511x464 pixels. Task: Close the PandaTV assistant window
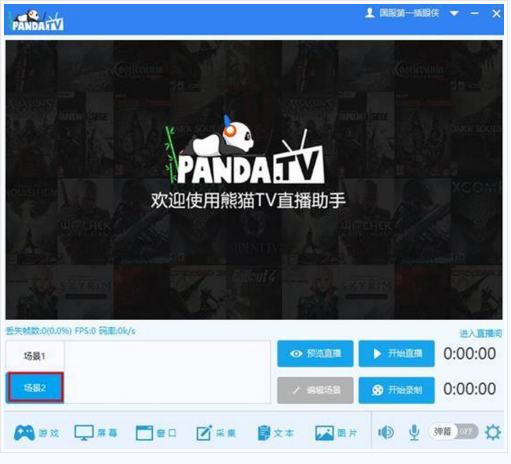pos(496,14)
